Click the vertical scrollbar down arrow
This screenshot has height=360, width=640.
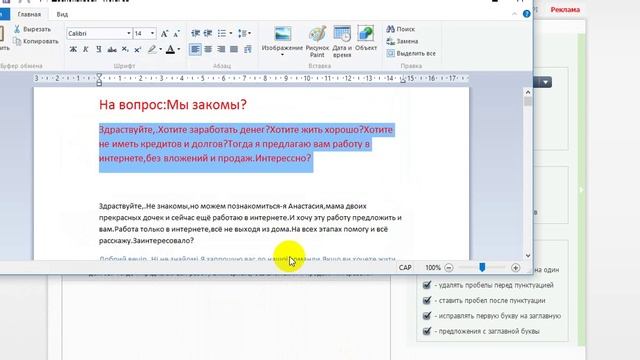528,256
